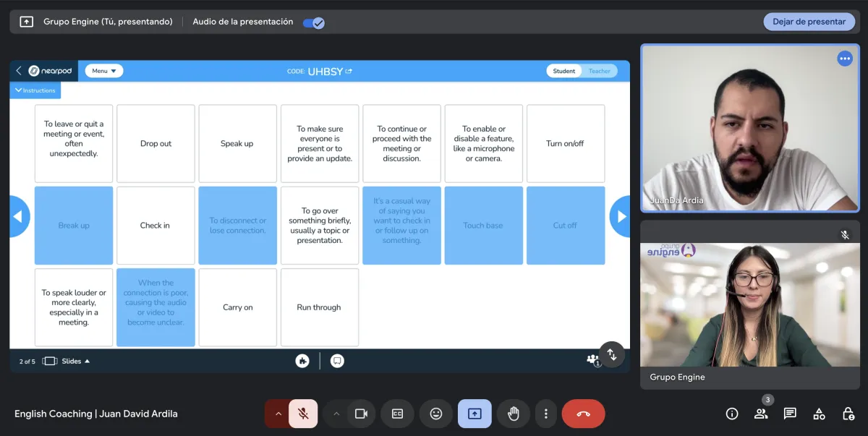Go back with the Nearpod back arrow

point(19,71)
